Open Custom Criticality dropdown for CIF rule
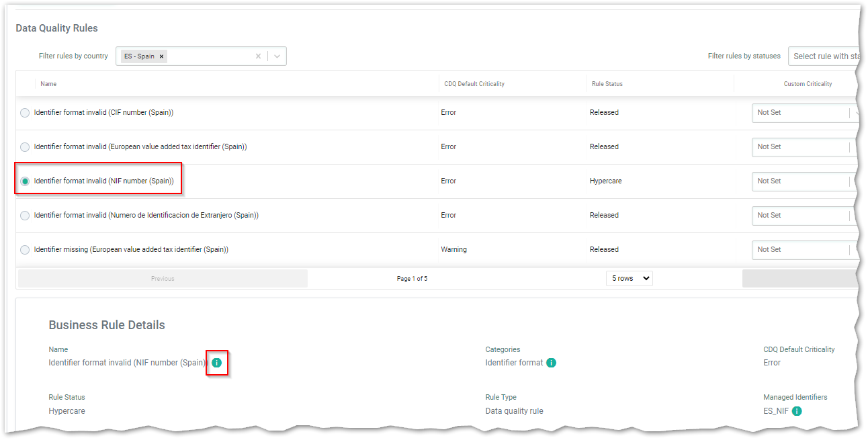 [x=803, y=113]
